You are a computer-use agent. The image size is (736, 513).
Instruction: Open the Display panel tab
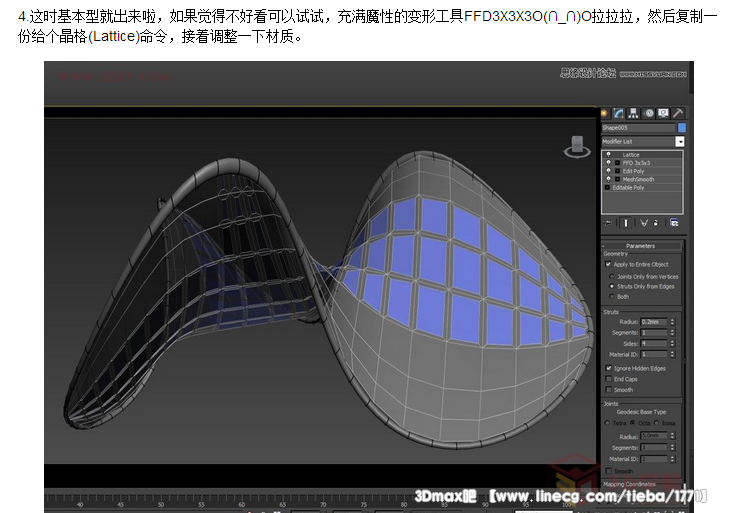[662, 113]
